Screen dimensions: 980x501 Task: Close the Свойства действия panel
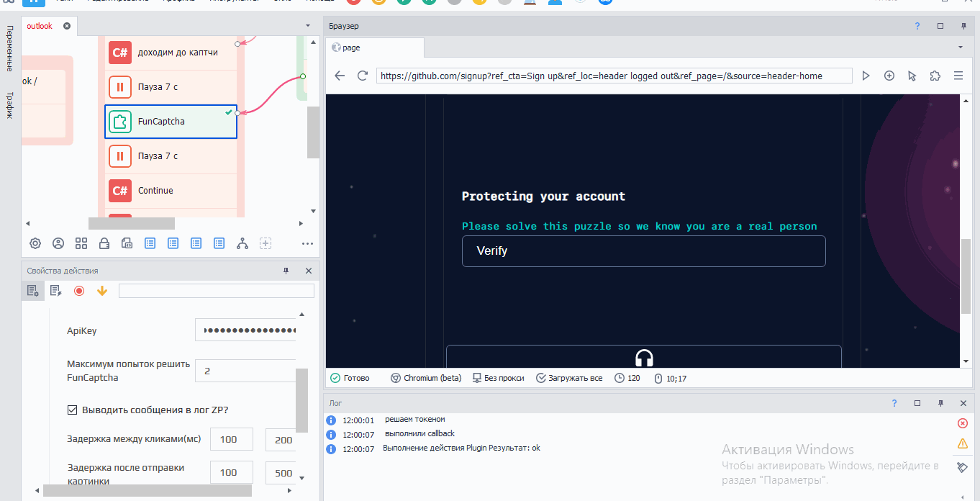pyautogui.click(x=309, y=271)
